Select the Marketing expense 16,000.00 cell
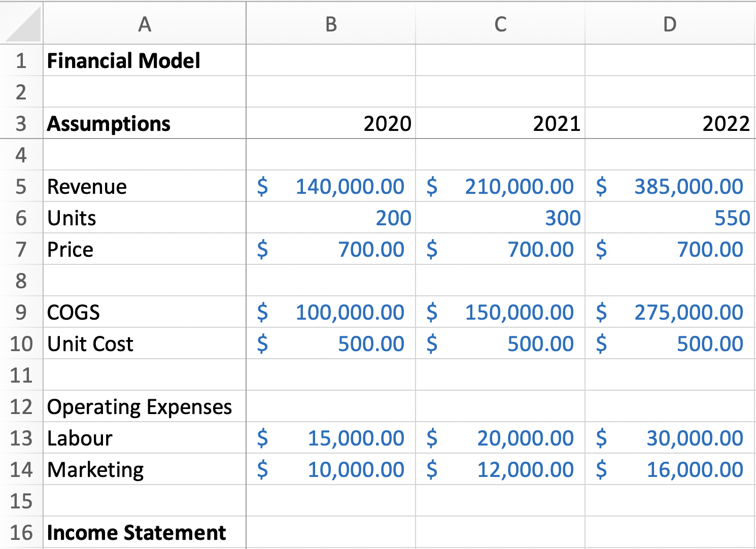Viewport: 756px width, 549px height. coord(670,469)
